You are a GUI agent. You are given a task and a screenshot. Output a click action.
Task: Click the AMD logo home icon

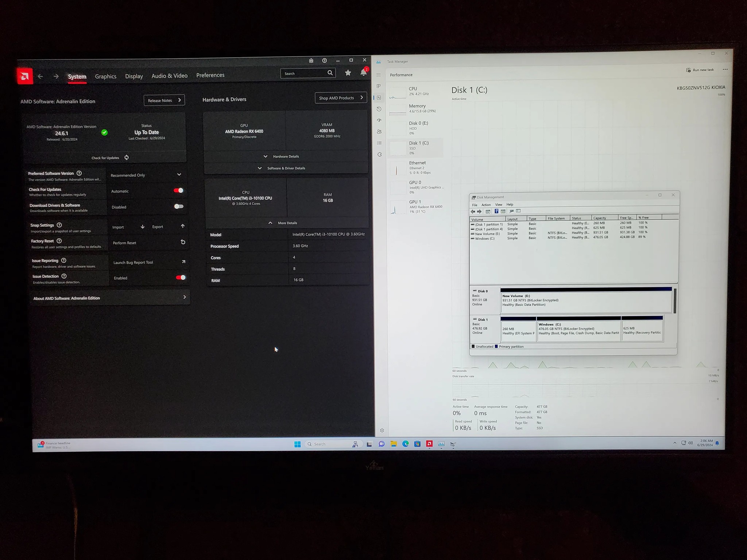point(25,76)
